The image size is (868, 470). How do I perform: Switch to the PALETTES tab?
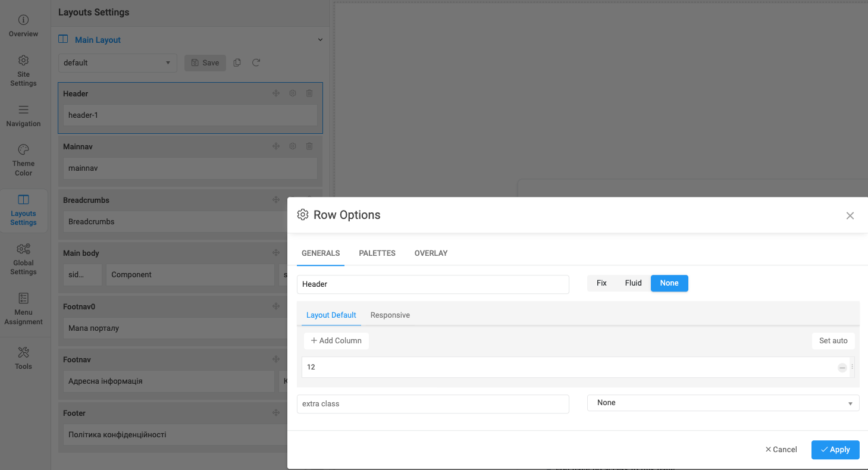click(377, 253)
